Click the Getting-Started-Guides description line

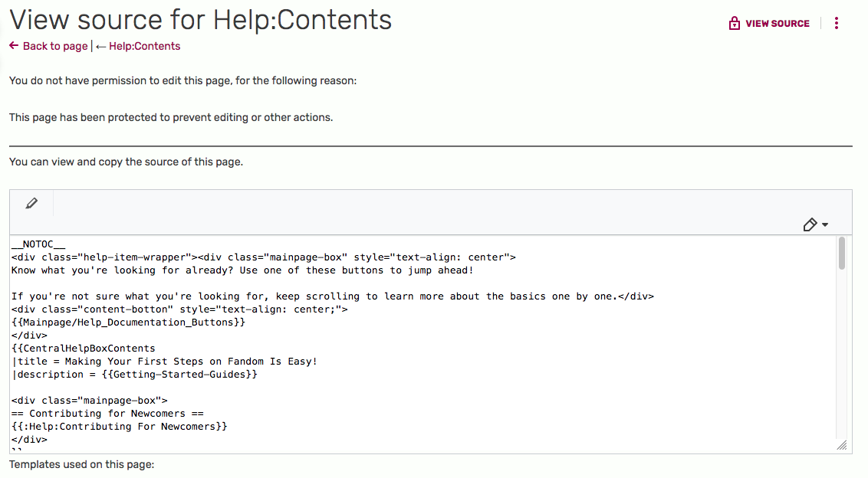click(x=134, y=375)
